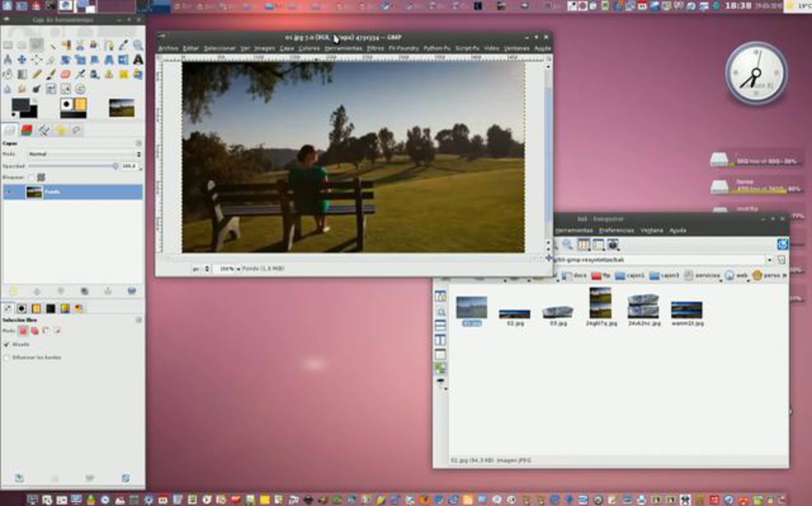The image size is (812, 506).
Task: Click the docs bookmark in Konqueror
Action: 574,275
